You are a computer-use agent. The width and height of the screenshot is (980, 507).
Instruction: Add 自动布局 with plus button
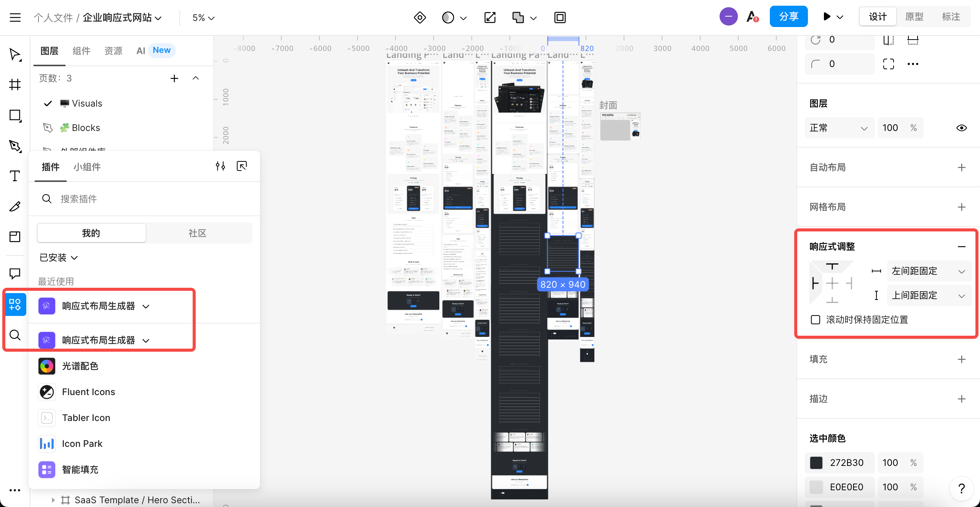point(961,167)
